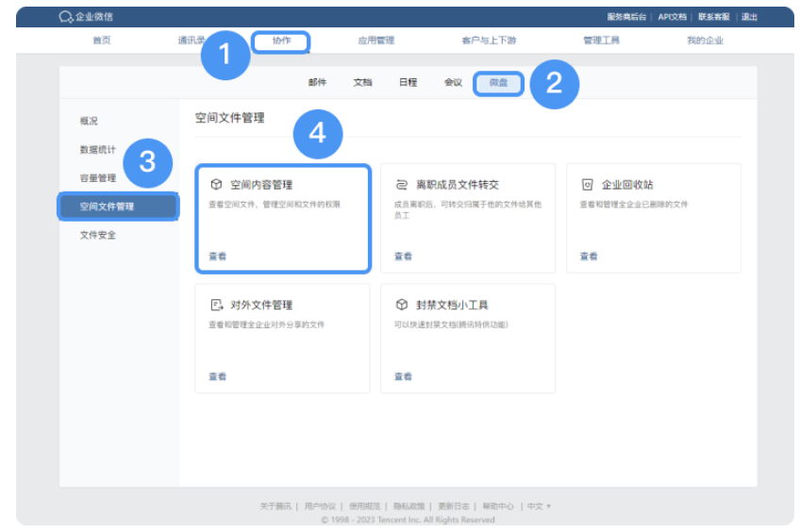Switch to the 协作 top navigation tab
The height and width of the screenshot is (532, 800).
(281, 41)
